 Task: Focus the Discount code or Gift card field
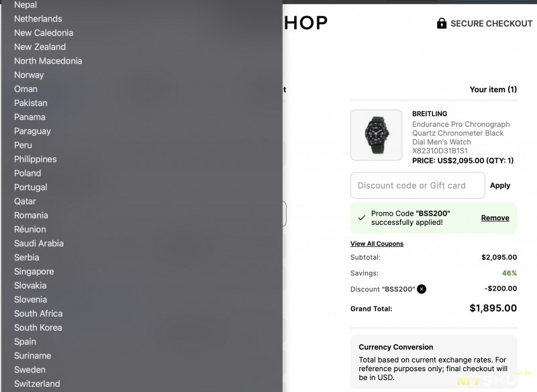[x=418, y=185]
